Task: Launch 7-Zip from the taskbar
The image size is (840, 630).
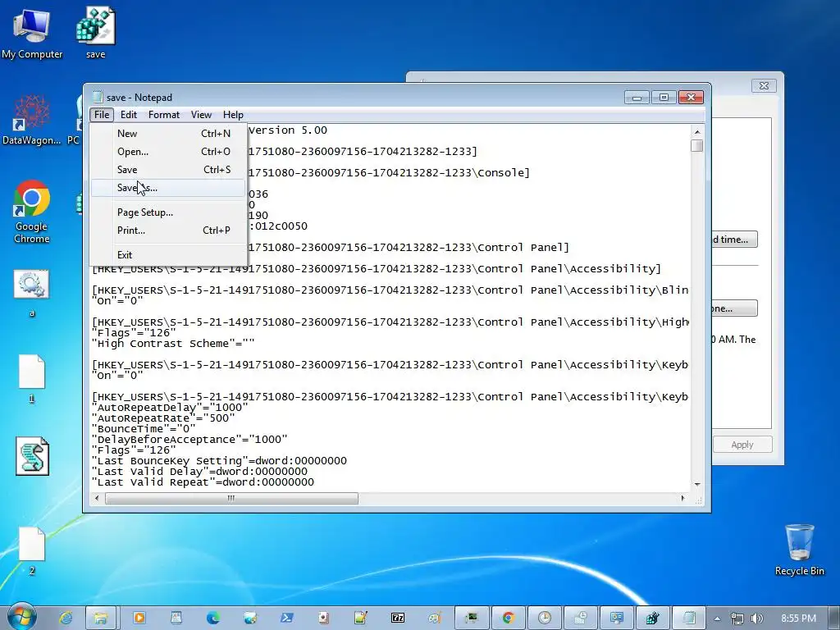Action: [x=398, y=619]
